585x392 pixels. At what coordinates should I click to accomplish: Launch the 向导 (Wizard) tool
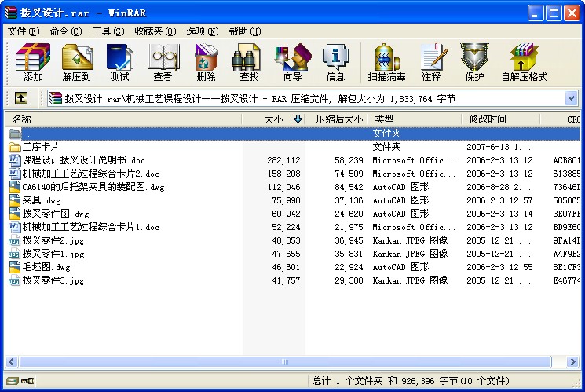(292, 62)
